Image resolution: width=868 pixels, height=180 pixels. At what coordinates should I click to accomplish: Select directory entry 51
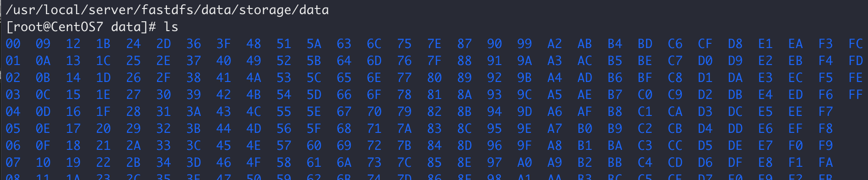coord(284,44)
